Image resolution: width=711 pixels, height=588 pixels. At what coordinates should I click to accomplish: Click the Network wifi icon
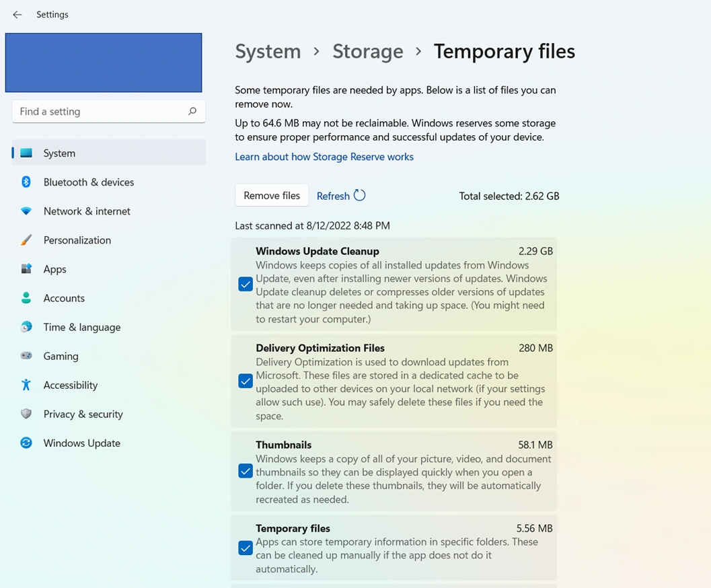click(x=26, y=211)
